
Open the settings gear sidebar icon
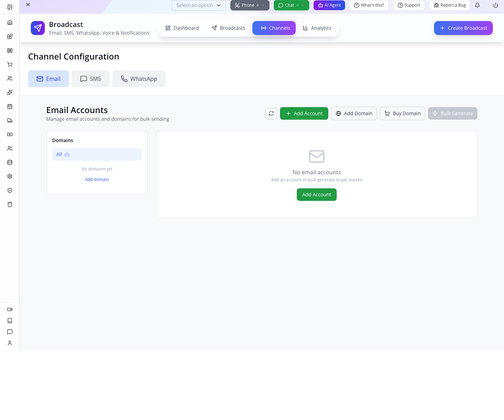coord(10,176)
